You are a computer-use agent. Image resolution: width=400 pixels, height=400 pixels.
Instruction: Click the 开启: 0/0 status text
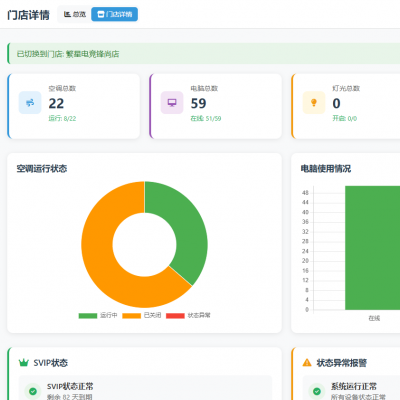[345, 119]
